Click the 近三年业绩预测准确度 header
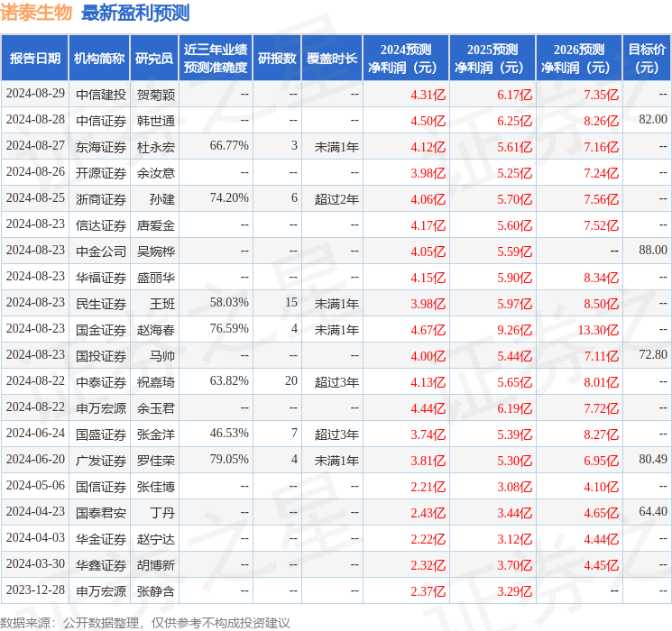The width and height of the screenshot is (672, 631). click(216, 59)
